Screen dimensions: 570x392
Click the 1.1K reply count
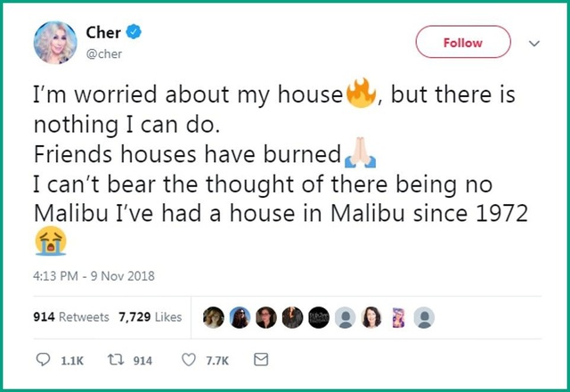click(72, 360)
